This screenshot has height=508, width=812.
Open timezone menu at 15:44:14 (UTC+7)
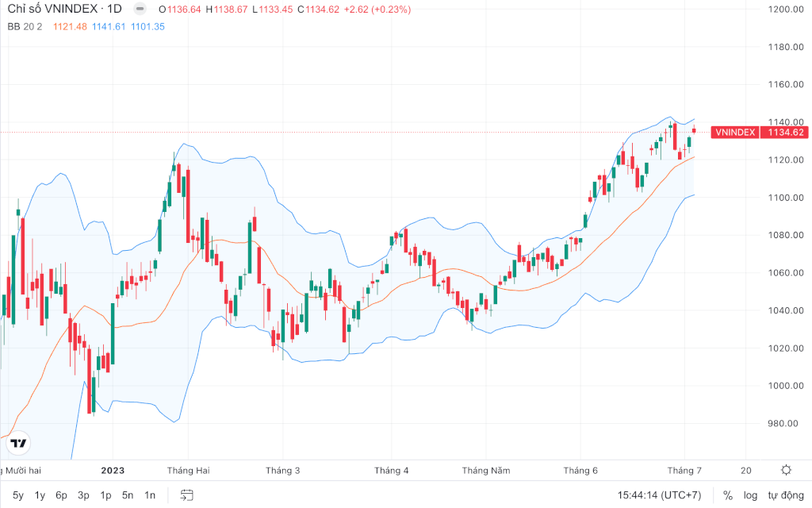tap(659, 495)
